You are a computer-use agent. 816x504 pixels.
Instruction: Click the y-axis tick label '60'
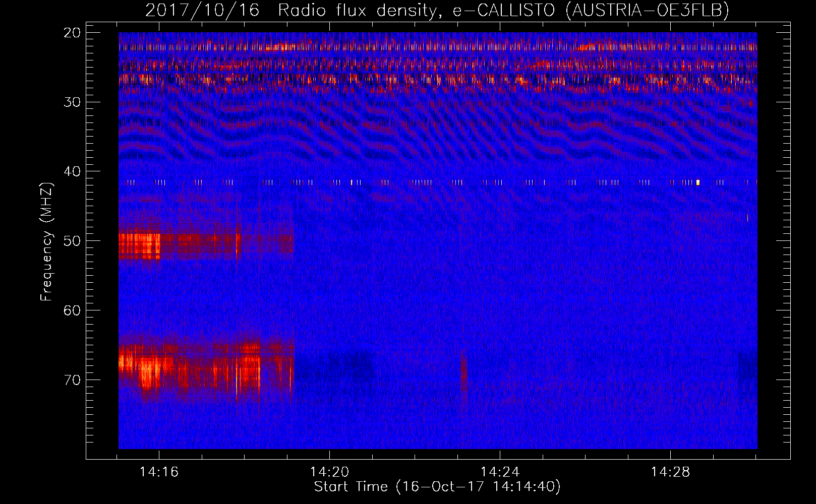[73, 310]
